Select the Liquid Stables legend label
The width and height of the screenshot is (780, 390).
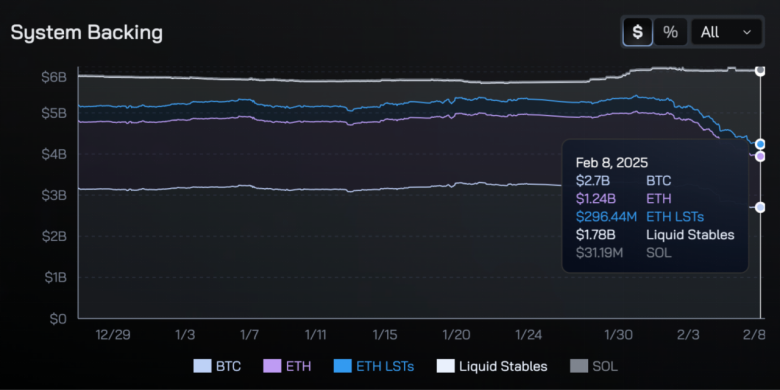503,367
